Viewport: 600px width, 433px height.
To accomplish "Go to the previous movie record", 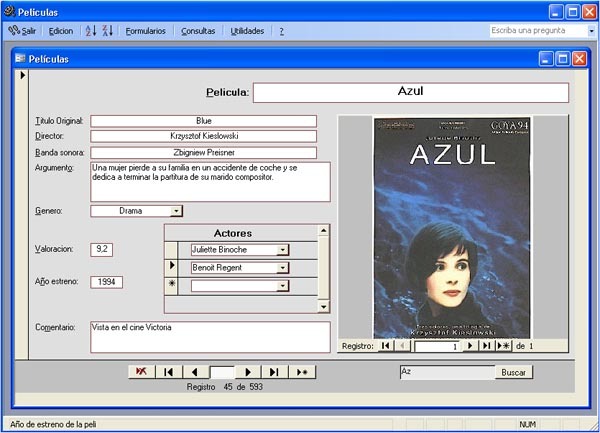I will pyautogui.click(x=195, y=372).
